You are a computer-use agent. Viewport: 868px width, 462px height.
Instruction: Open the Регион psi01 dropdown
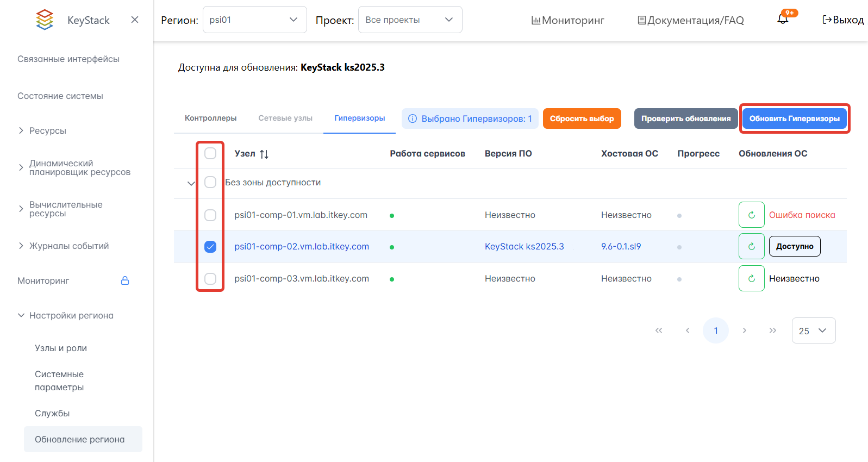[x=254, y=20]
